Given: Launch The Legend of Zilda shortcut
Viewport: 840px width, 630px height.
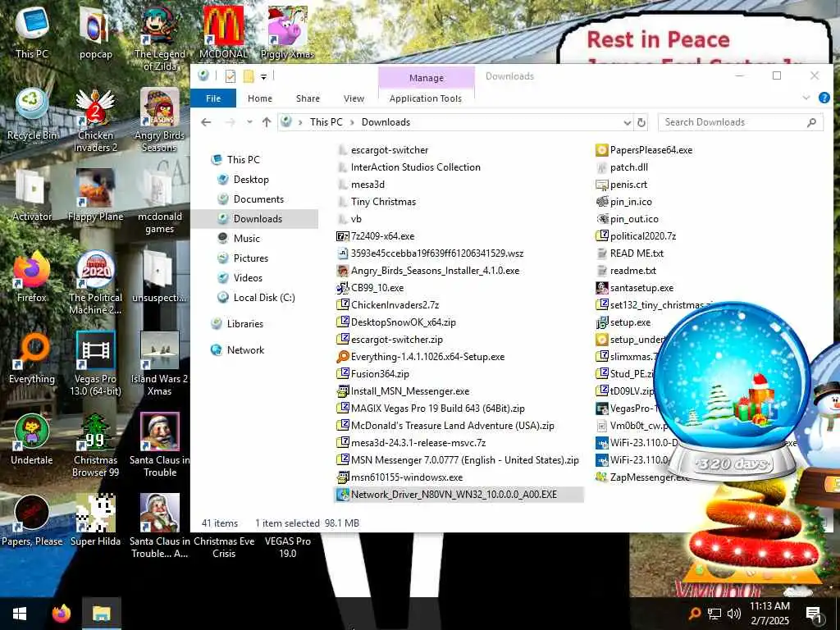Looking at the screenshot, I should [160, 39].
